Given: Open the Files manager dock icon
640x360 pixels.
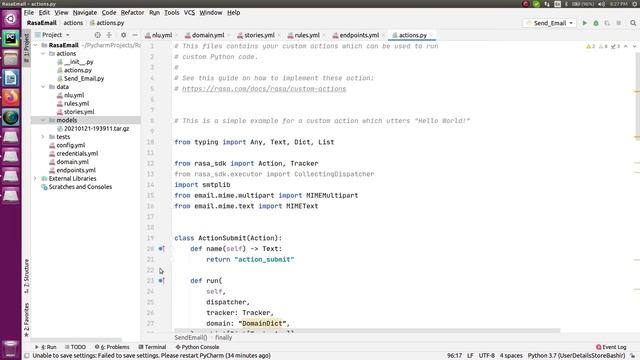Looking at the screenshot, I should 11,58.
